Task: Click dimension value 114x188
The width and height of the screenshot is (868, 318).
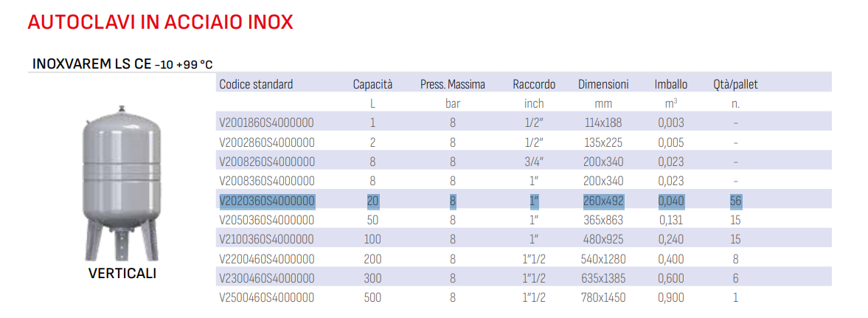Action: 603,123
